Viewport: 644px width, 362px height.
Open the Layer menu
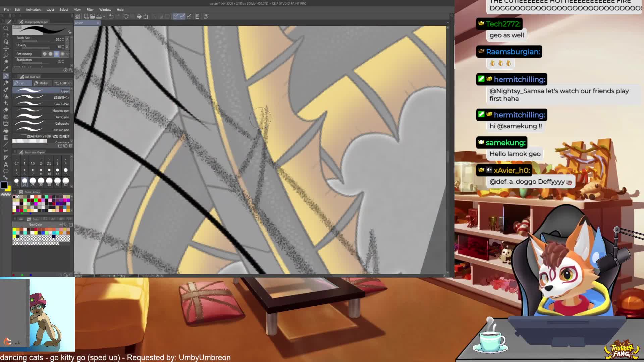click(50, 10)
